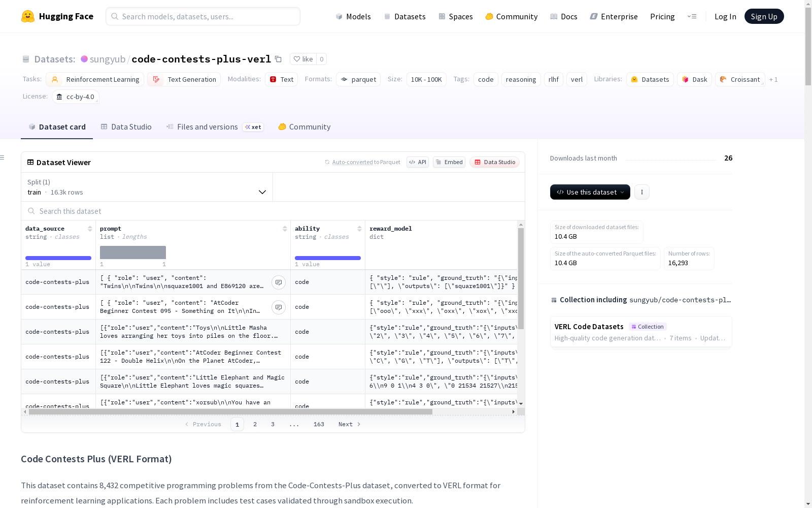Expand the train split dropdown
The image size is (812, 508).
147,187
